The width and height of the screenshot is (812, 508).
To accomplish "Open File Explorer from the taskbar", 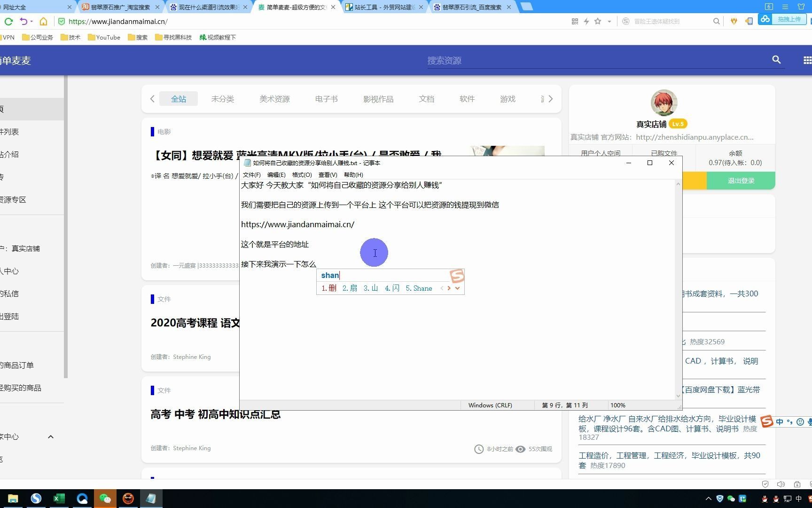I will 13,499.
